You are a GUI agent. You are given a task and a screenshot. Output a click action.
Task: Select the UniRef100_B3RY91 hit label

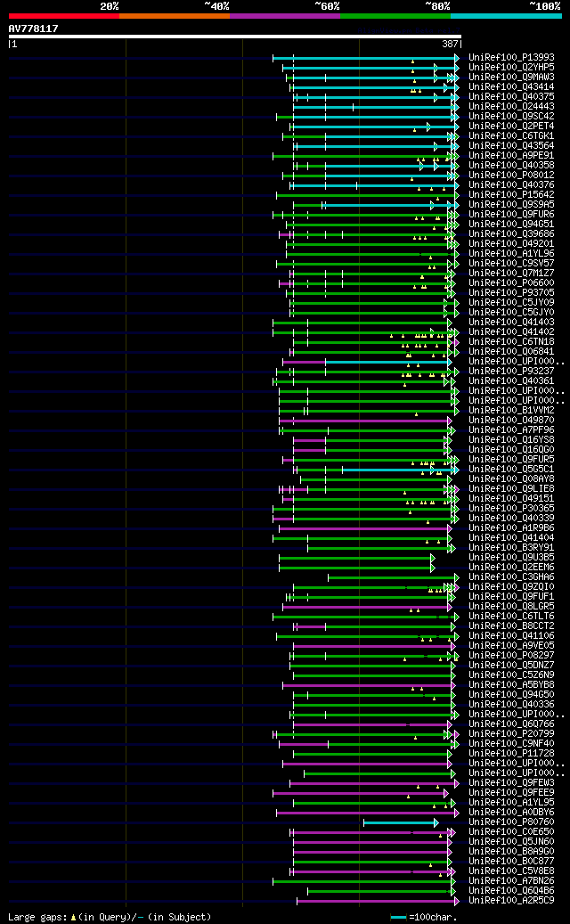coord(512,547)
